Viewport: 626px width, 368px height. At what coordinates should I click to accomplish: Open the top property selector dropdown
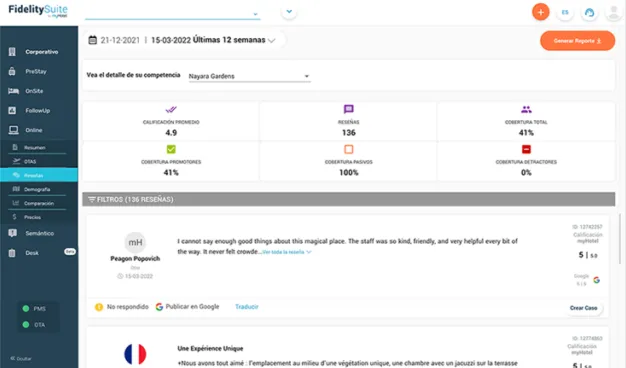(172, 14)
